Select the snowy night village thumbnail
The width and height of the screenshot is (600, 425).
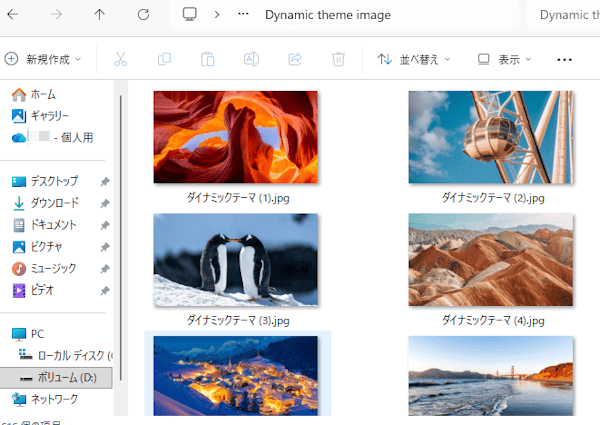235,376
